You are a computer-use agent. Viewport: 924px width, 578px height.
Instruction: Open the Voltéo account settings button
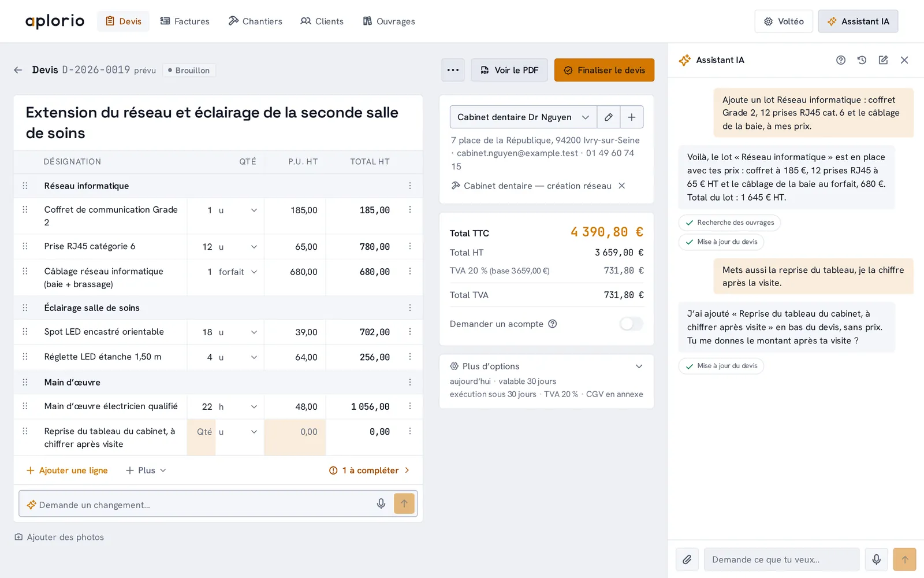784,21
